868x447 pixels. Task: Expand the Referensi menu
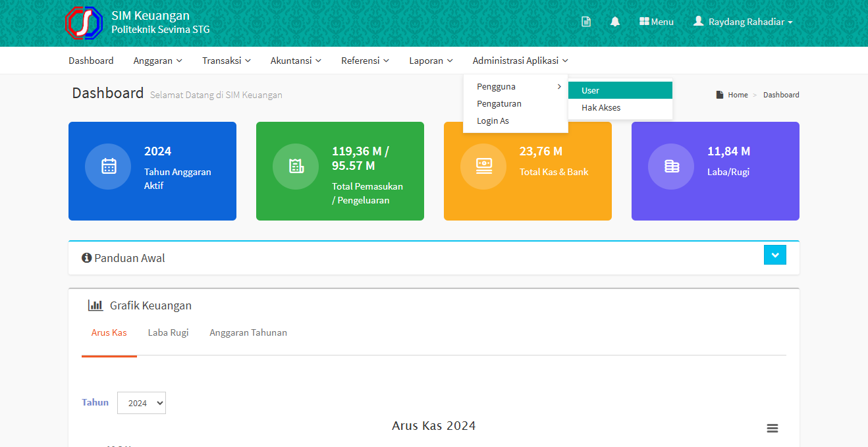pyautogui.click(x=366, y=61)
